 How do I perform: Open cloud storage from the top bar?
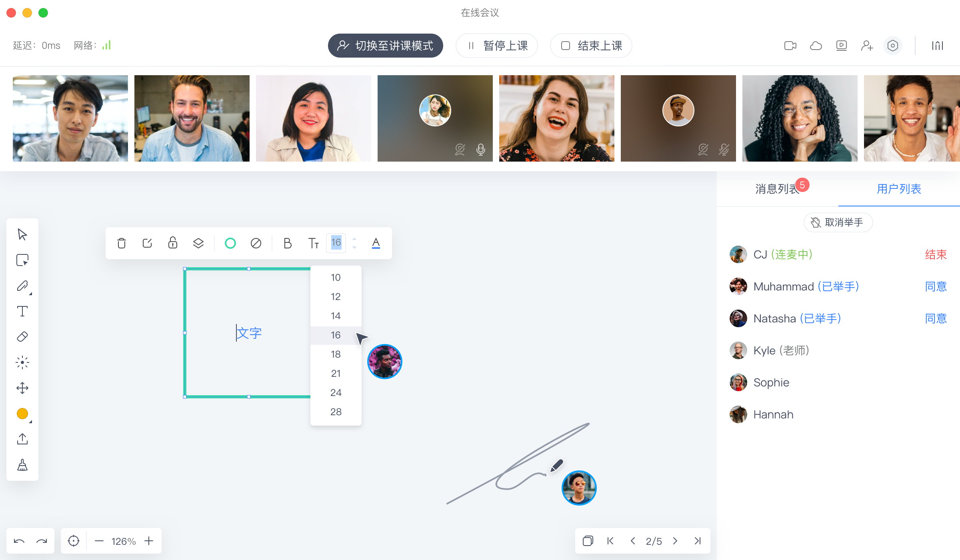click(x=816, y=46)
